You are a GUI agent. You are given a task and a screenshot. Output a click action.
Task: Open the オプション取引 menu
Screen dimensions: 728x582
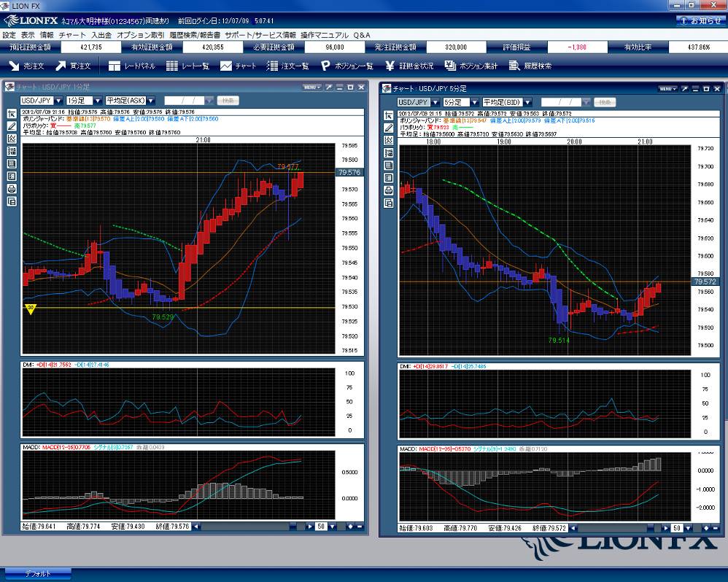[140, 35]
